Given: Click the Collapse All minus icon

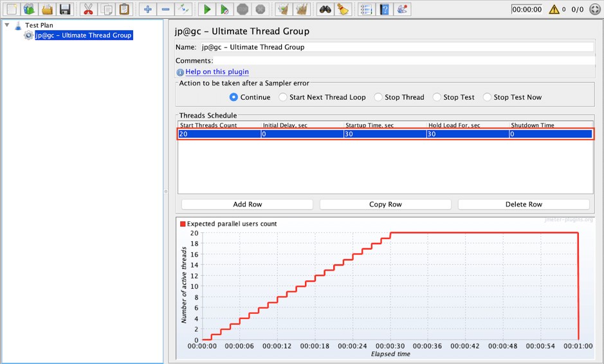Looking at the screenshot, I should [x=166, y=9].
